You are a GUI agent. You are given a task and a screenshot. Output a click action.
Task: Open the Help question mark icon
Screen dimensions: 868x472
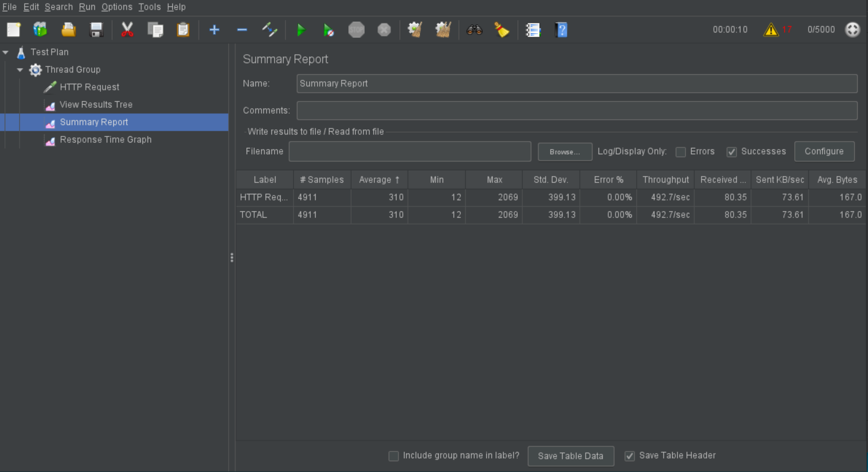[561, 30]
